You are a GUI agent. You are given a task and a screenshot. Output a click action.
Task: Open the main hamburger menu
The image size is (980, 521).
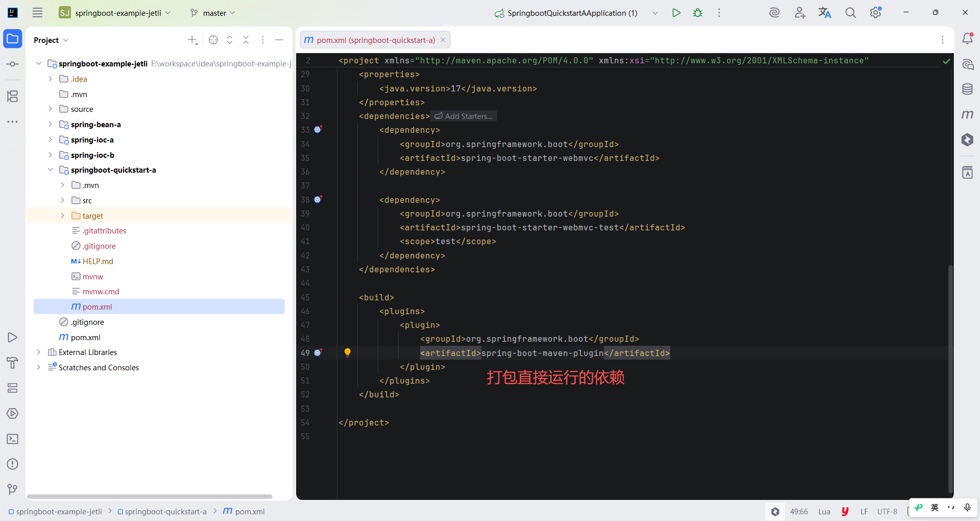pyautogui.click(x=37, y=13)
